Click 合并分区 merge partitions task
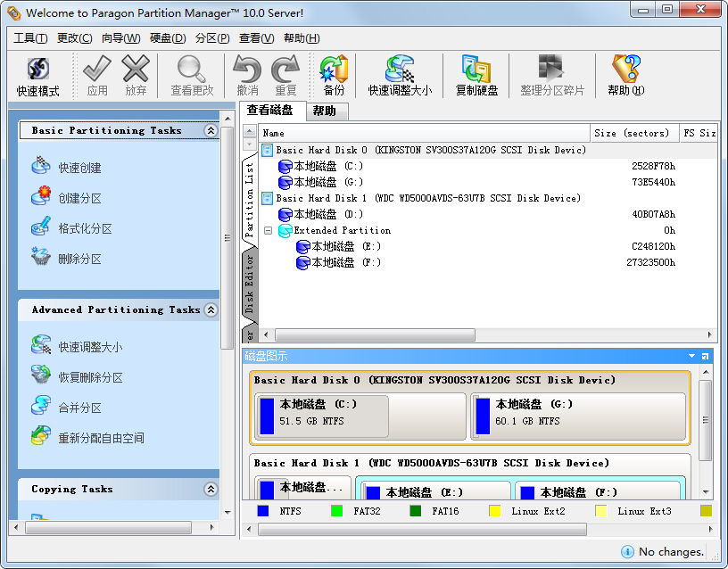The image size is (728, 569). 79,408
